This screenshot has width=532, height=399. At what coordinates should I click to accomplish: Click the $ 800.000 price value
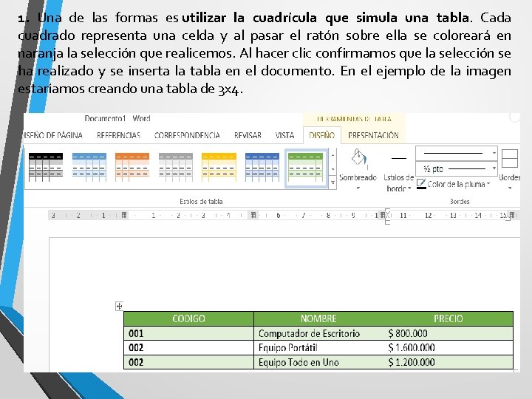(x=408, y=333)
